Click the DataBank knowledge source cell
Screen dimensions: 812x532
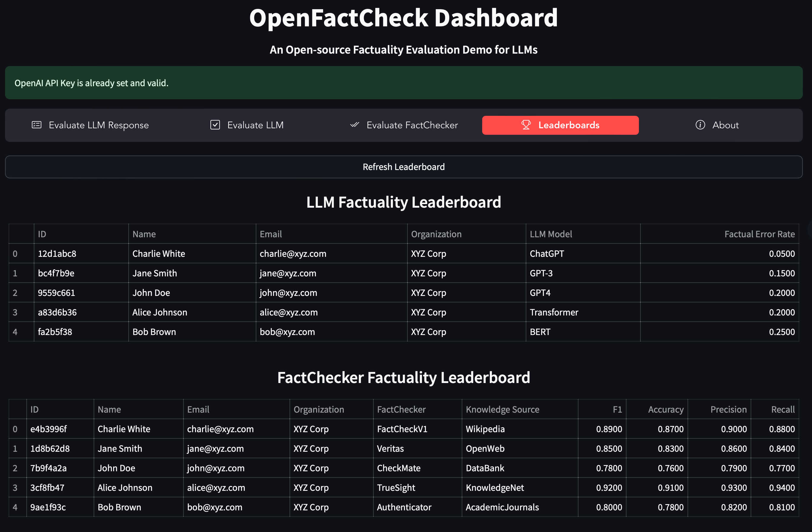(x=520, y=468)
